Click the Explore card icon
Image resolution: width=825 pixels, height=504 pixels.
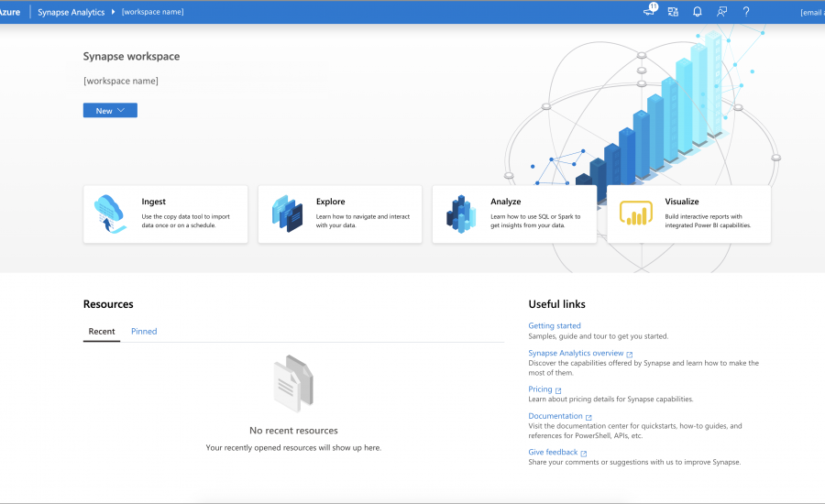click(x=287, y=214)
